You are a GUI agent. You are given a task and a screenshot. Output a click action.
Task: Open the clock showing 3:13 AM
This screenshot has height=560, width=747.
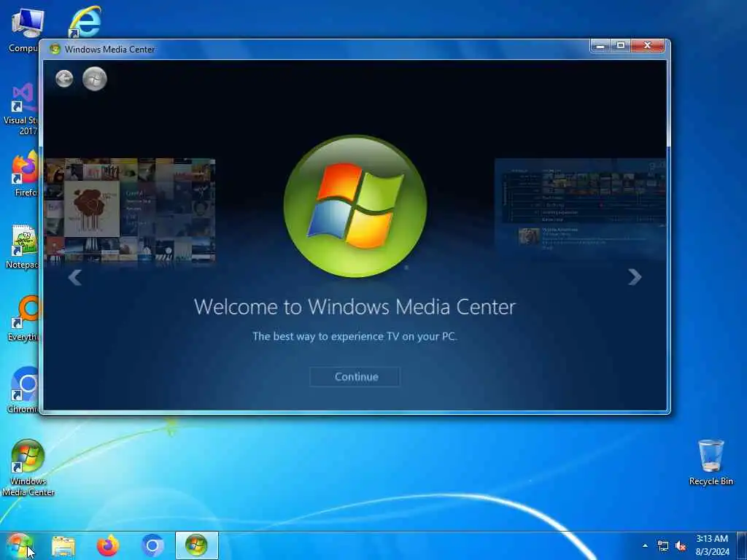coord(712,545)
